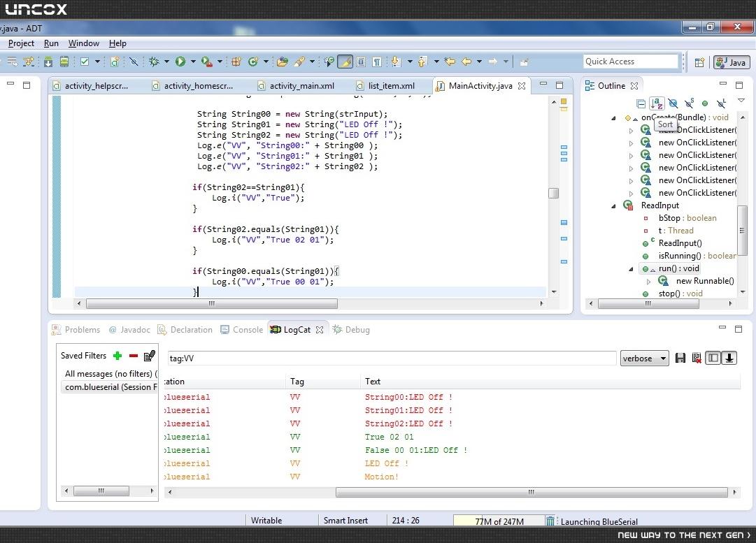This screenshot has width=756, height=543.
Task: Toggle Hide Fields in Outline
Action: [673, 103]
